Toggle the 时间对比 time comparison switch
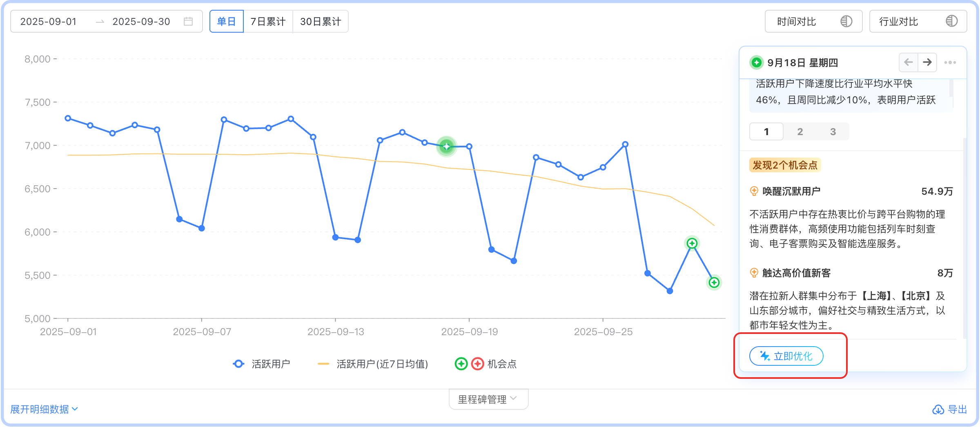Image resolution: width=980 pixels, height=427 pixels. [846, 22]
